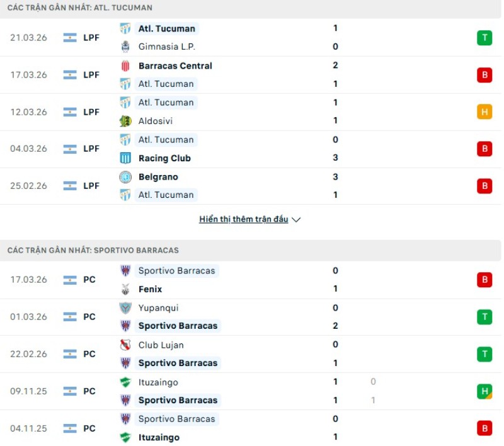
Task: Select the orange H badge for Aldosivi draw
Action: coord(484,111)
